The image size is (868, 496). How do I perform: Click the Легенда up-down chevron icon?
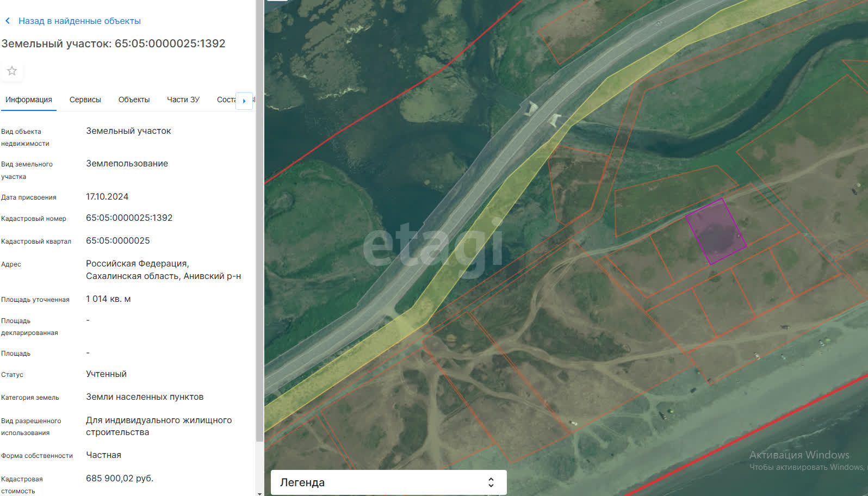[491, 482]
